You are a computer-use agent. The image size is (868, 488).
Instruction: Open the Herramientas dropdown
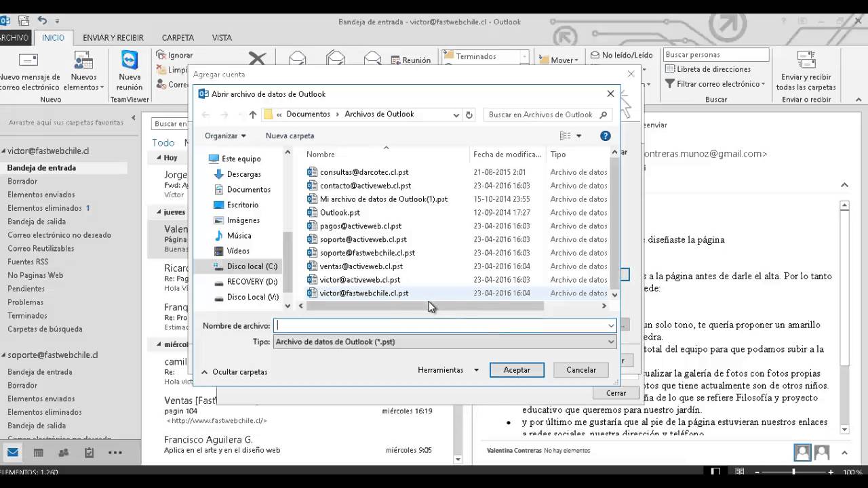pos(448,370)
